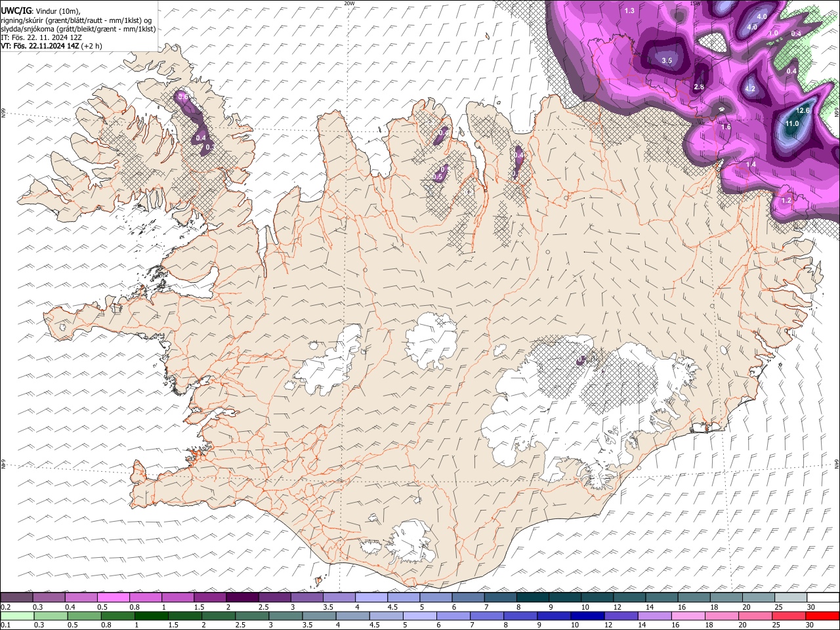Pick the pale lavender 4 swatch on snow scale
Image resolution: width=840 pixels, height=630 pixels.
click(x=371, y=598)
